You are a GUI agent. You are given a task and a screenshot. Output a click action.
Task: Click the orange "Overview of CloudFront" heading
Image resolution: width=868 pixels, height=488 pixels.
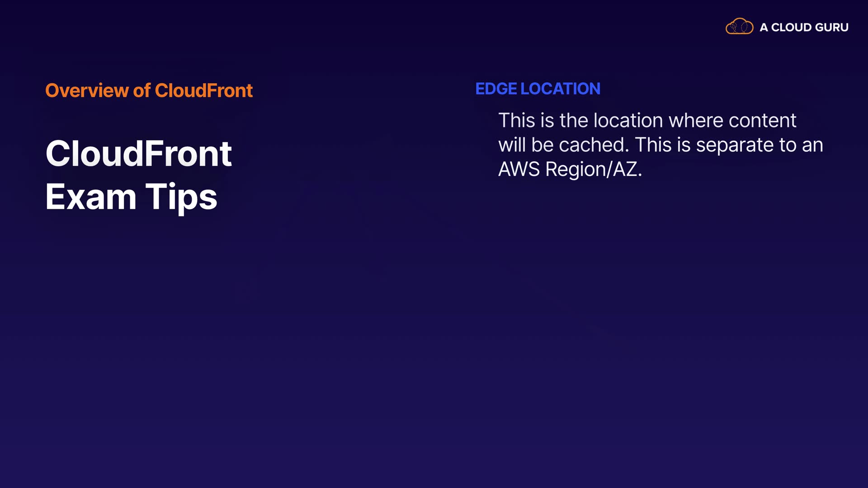(x=149, y=90)
